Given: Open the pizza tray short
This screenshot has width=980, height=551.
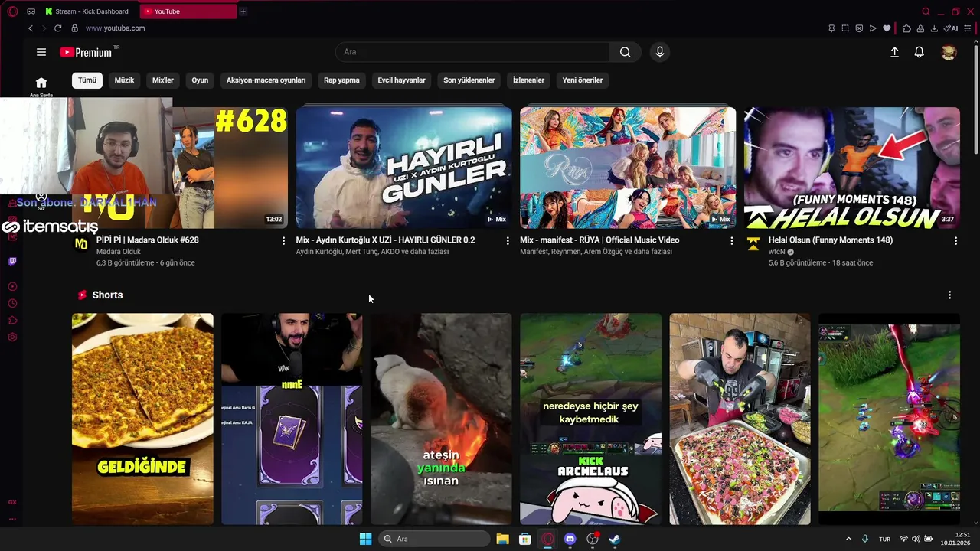Looking at the screenshot, I should (740, 419).
